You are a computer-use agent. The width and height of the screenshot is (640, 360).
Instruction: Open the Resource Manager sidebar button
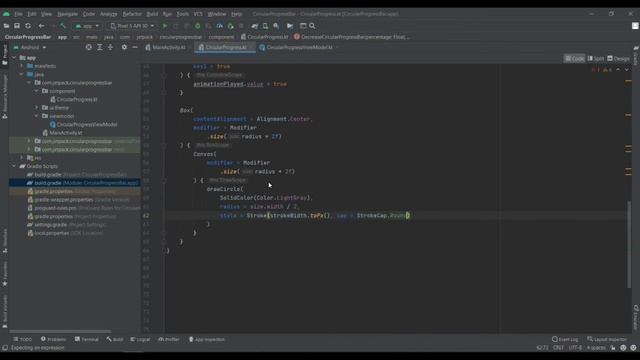tap(5, 96)
